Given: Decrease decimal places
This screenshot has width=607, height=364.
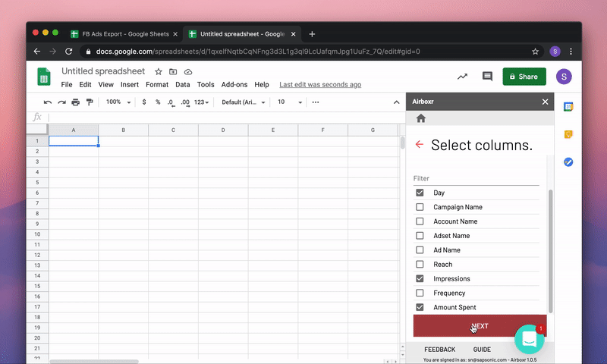Looking at the screenshot, I should point(171,102).
